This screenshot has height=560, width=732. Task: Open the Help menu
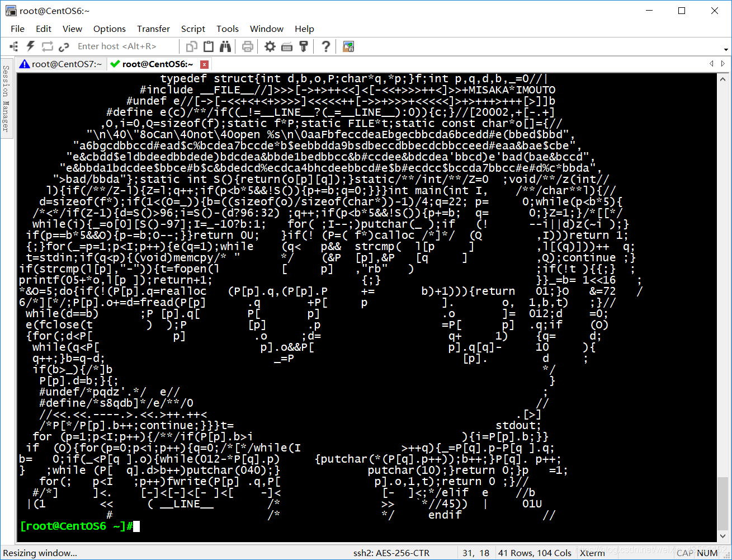point(304,29)
